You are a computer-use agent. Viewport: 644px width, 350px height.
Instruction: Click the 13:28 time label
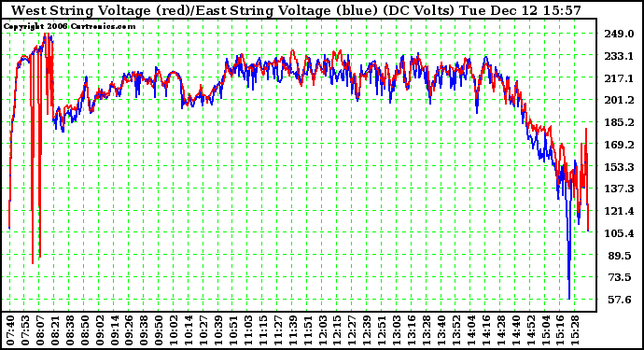427,330
